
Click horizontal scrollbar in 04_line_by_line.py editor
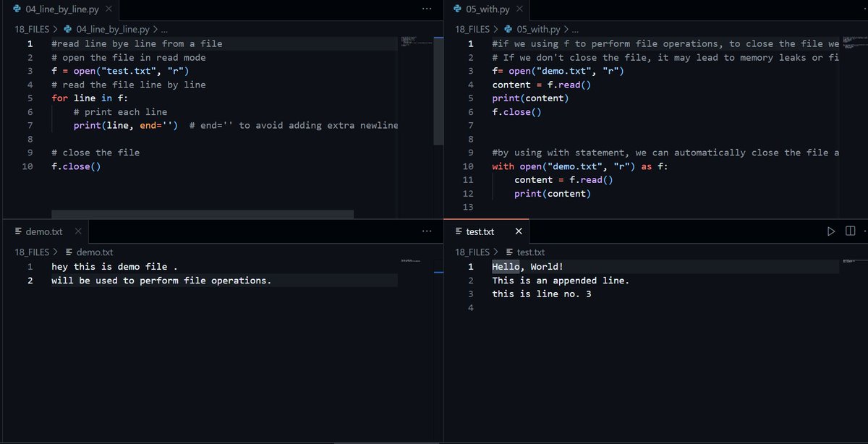tap(203, 215)
